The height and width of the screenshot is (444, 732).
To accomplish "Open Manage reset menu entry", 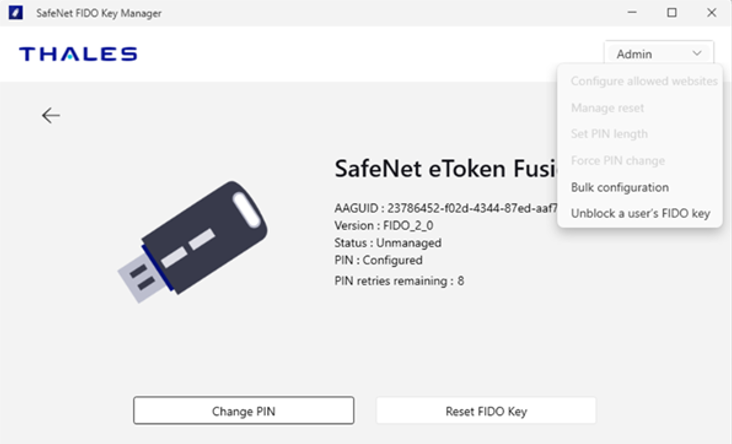I will [x=607, y=107].
